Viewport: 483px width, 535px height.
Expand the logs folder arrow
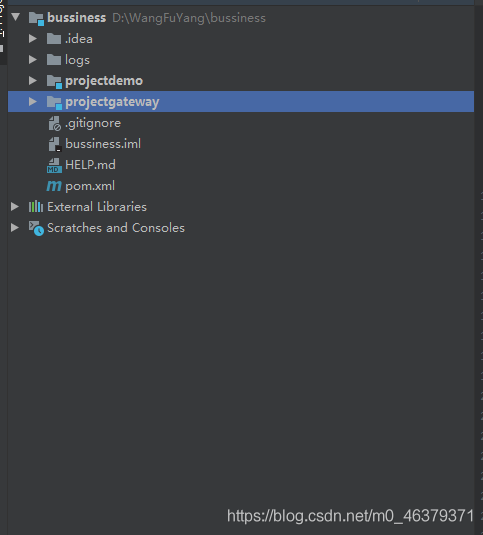[33, 60]
